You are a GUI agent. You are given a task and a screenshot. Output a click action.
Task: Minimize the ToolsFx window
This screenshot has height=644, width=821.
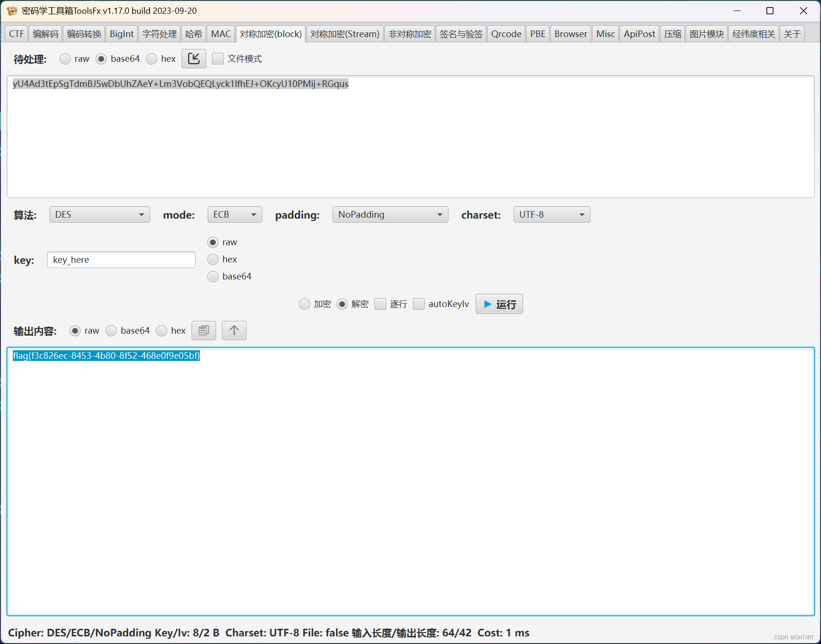coord(737,10)
